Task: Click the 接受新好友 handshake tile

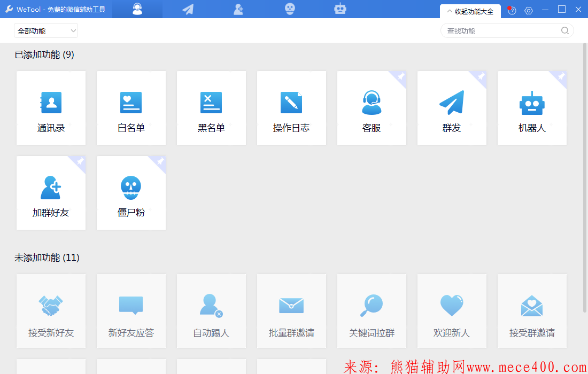Action: (x=51, y=311)
